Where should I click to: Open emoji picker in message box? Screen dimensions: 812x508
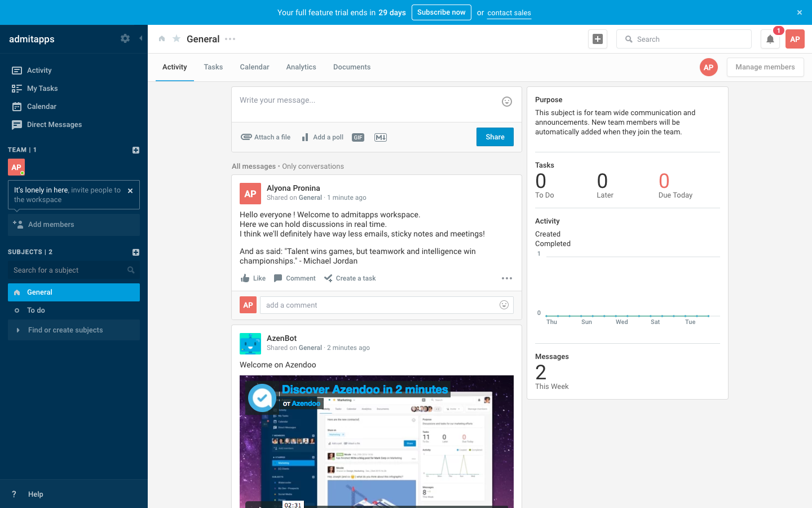507,102
